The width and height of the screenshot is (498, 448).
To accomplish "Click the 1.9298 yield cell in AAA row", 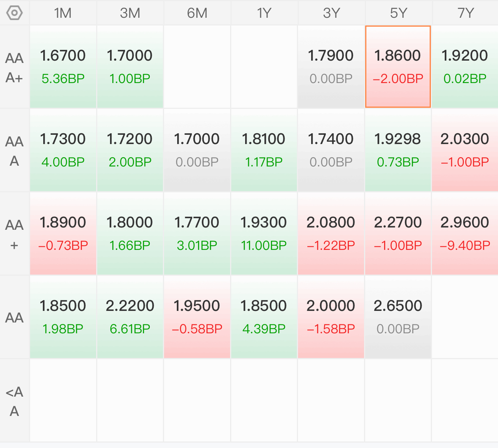I will click(398, 150).
